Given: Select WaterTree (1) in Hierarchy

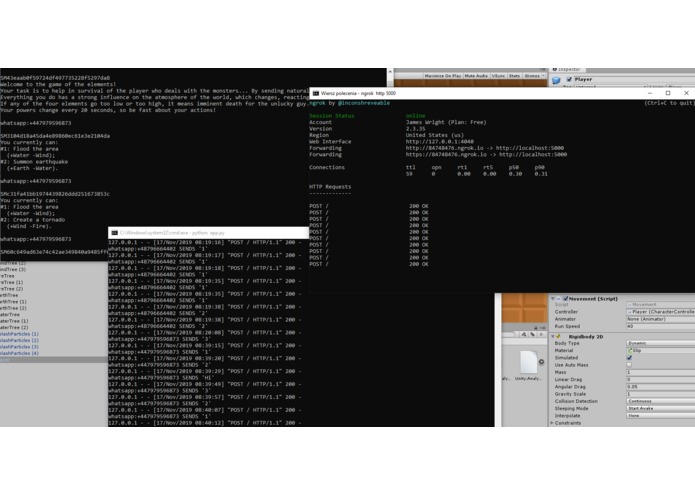Looking at the screenshot, I should pyautogui.click(x=14, y=321).
